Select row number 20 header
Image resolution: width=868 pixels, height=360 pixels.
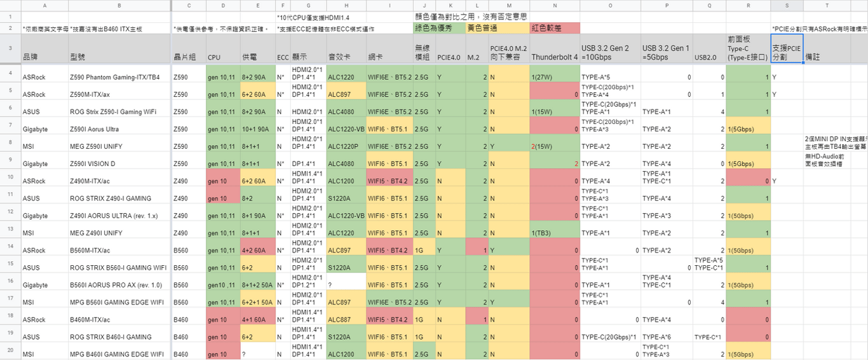coord(10,350)
